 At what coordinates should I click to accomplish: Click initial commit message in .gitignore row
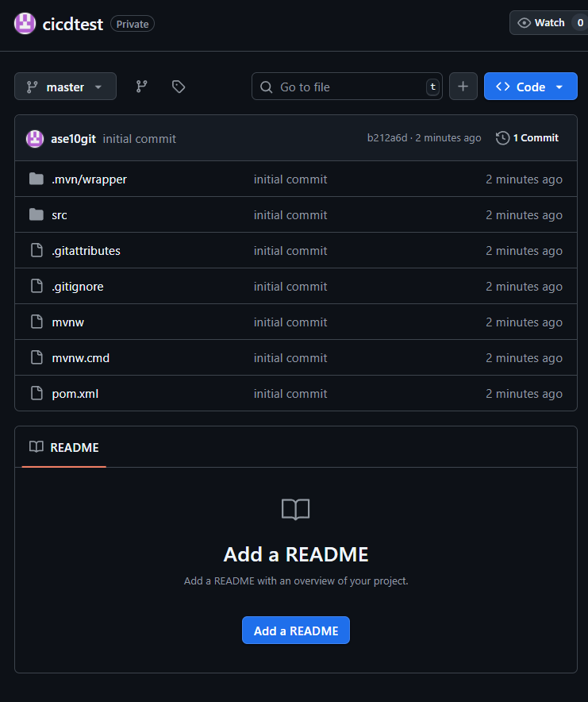tap(290, 287)
